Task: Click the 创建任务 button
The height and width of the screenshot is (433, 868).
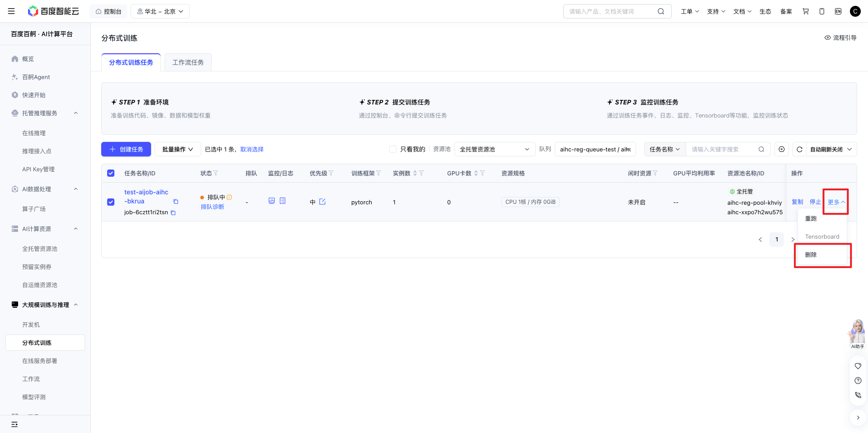Action: 126,149
